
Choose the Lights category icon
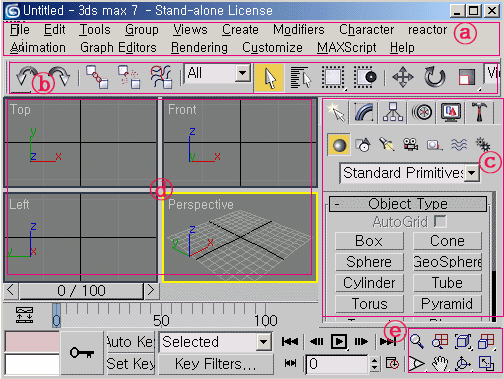(387, 145)
